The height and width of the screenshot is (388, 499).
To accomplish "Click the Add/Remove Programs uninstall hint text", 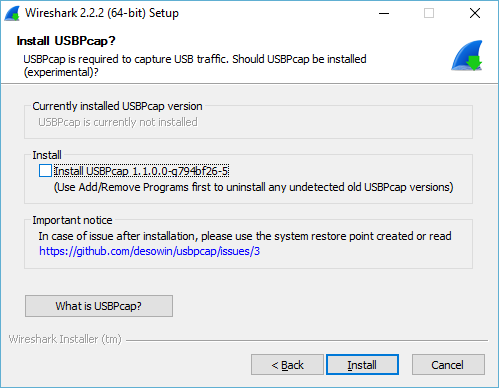I will (253, 187).
